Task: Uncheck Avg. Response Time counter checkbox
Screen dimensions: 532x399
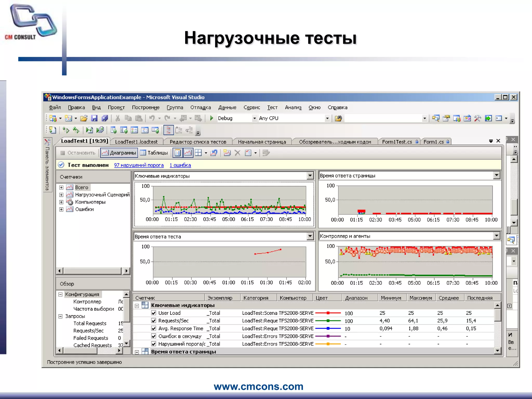Action: [154, 328]
